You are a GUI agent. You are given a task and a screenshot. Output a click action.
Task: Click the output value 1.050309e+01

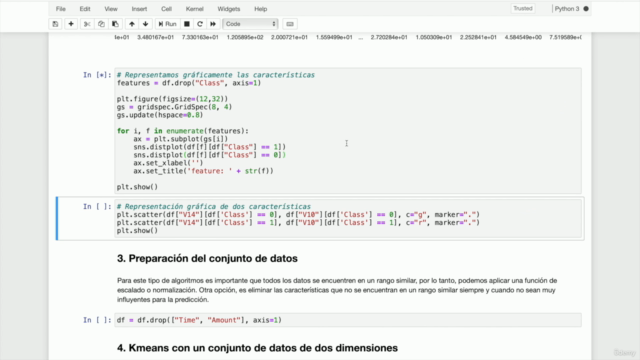pyautogui.click(x=434, y=37)
